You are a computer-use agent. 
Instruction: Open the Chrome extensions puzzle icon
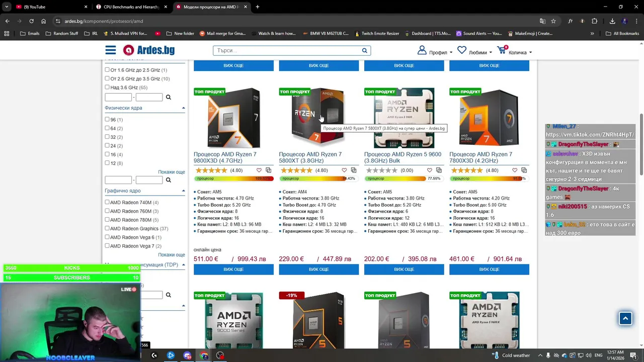point(594,21)
